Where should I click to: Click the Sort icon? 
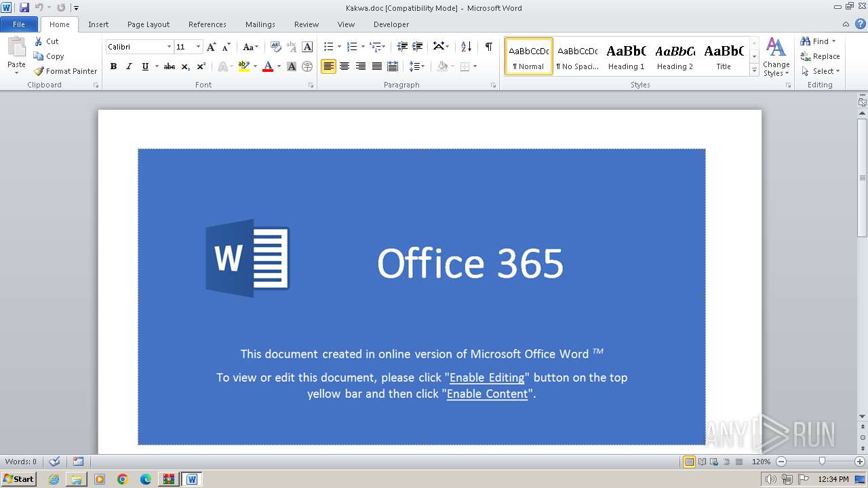coord(466,47)
